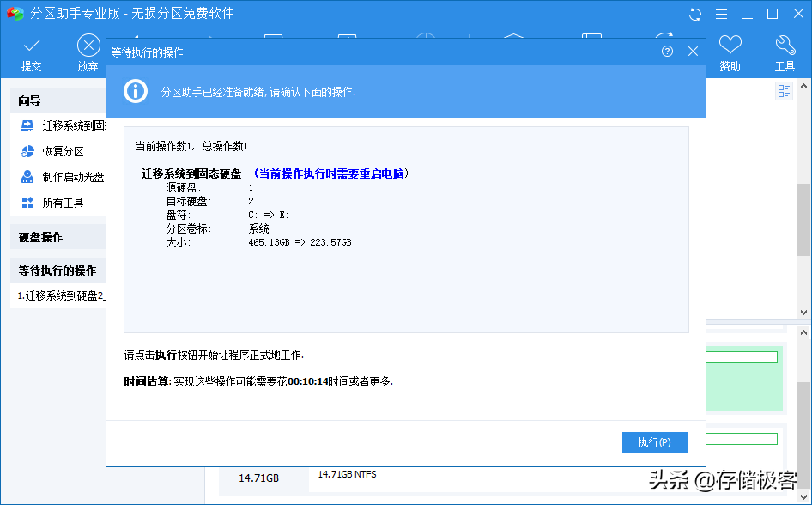812x505 pixels.
Task: Click the 放弃 discard icon
Action: point(88,44)
